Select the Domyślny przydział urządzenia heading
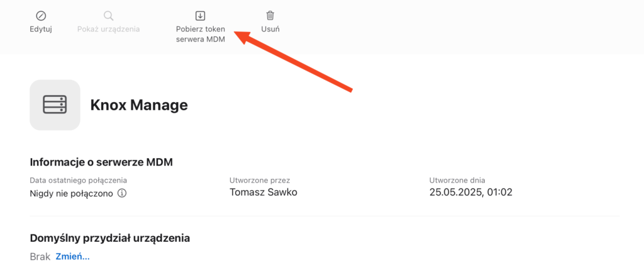 110,238
